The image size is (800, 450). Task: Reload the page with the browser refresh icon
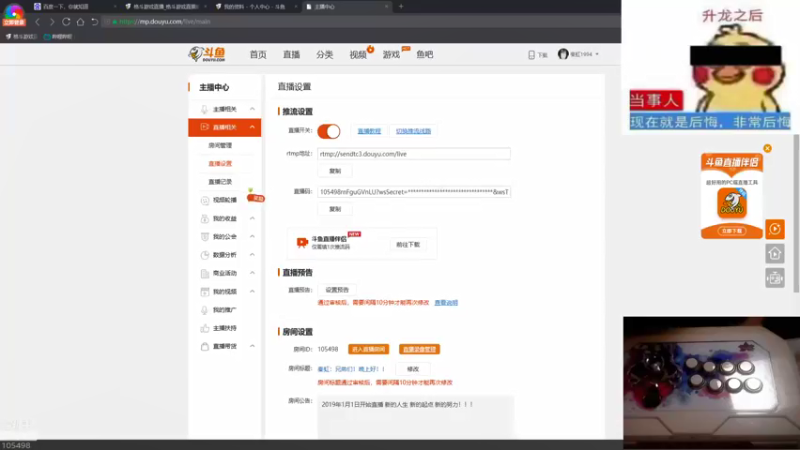[x=66, y=22]
